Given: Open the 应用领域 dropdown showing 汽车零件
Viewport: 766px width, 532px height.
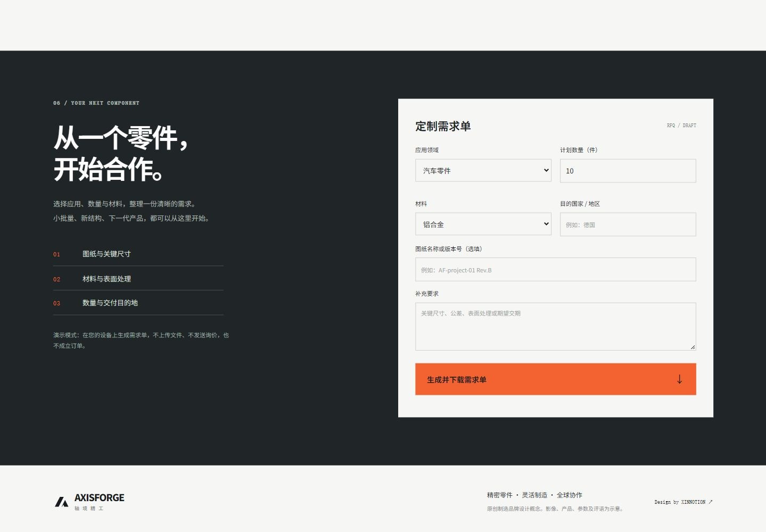Looking at the screenshot, I should (x=483, y=171).
